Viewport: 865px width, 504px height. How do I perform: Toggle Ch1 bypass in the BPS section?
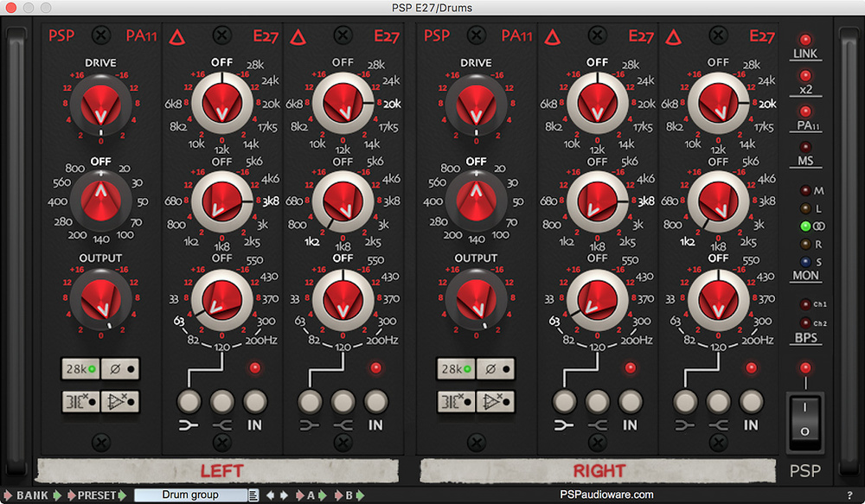(x=805, y=303)
